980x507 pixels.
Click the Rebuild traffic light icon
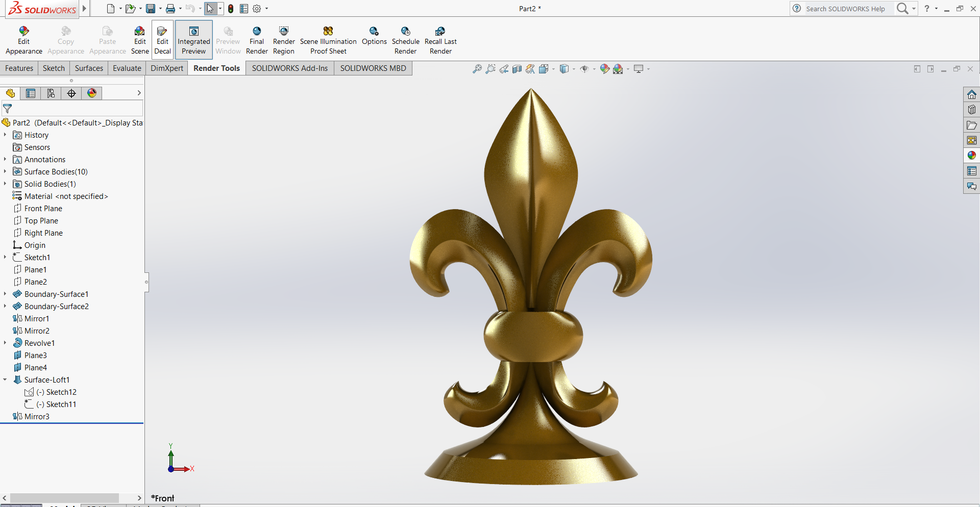pyautogui.click(x=231, y=9)
